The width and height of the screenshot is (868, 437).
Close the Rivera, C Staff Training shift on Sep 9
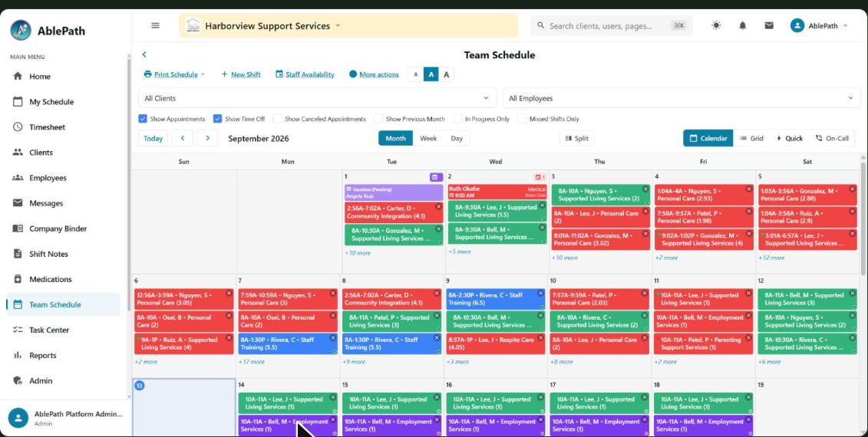coord(541,293)
